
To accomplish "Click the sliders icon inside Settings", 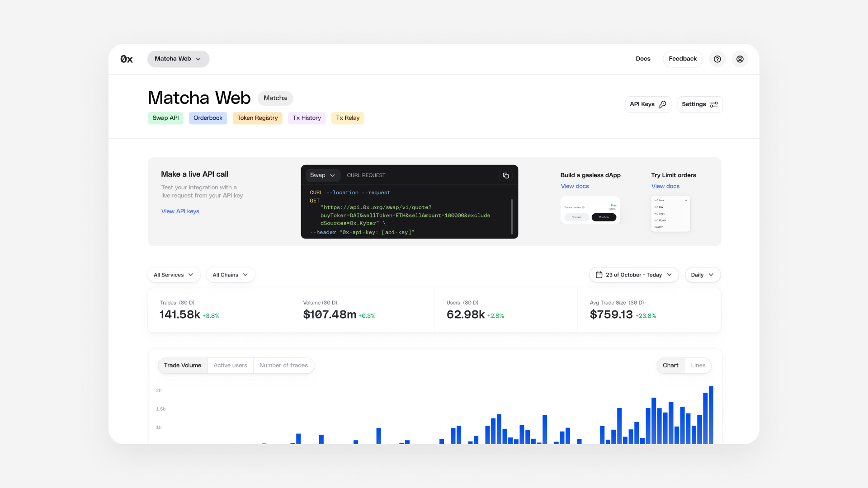I will point(713,104).
